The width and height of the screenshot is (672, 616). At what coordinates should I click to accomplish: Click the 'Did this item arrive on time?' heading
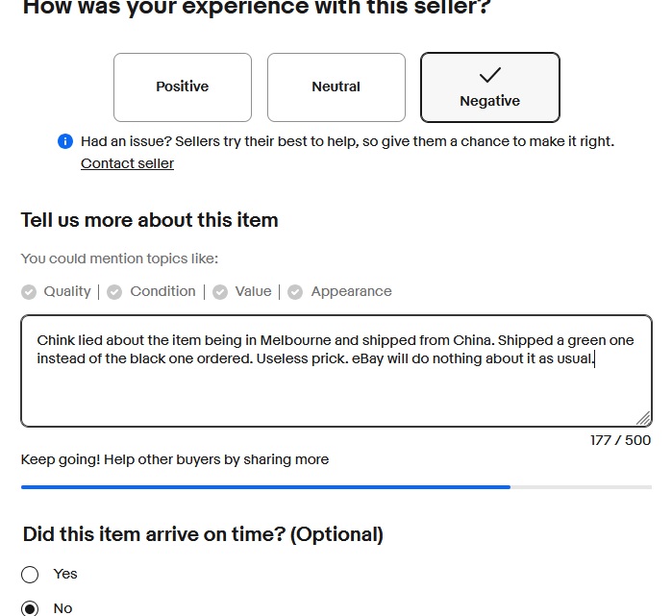[x=202, y=534]
